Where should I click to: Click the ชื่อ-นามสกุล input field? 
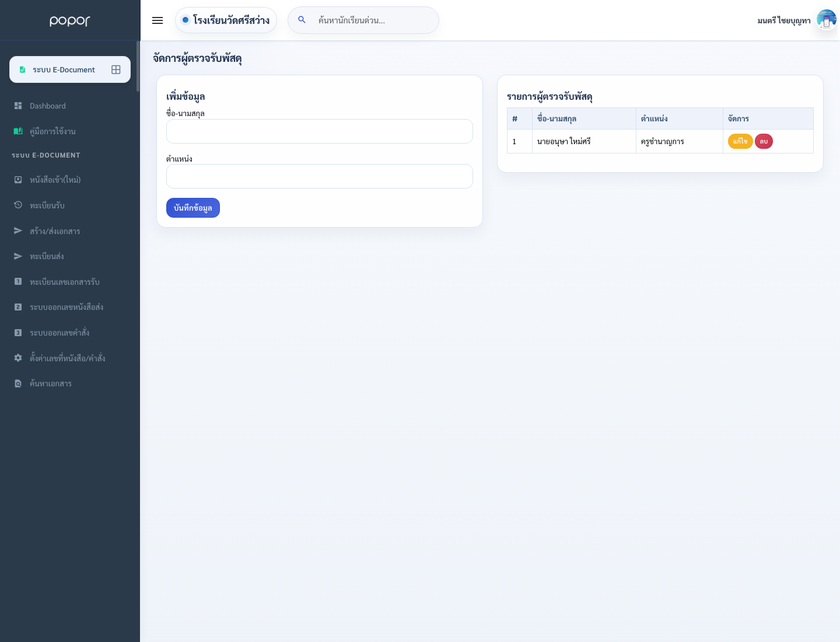pyautogui.click(x=320, y=131)
